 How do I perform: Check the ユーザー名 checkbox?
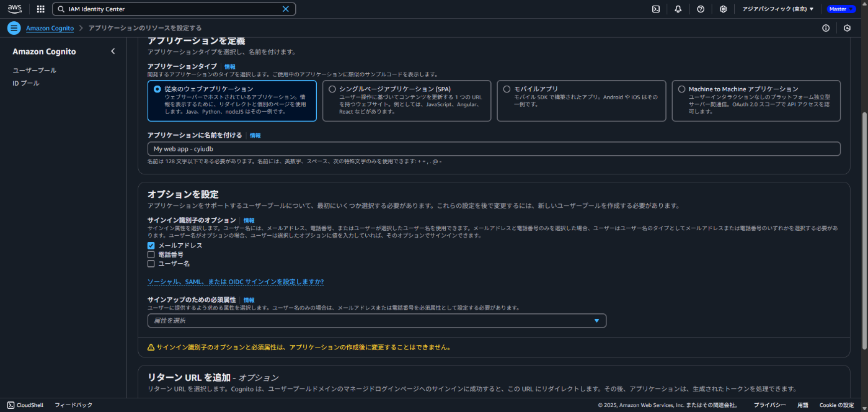151,264
